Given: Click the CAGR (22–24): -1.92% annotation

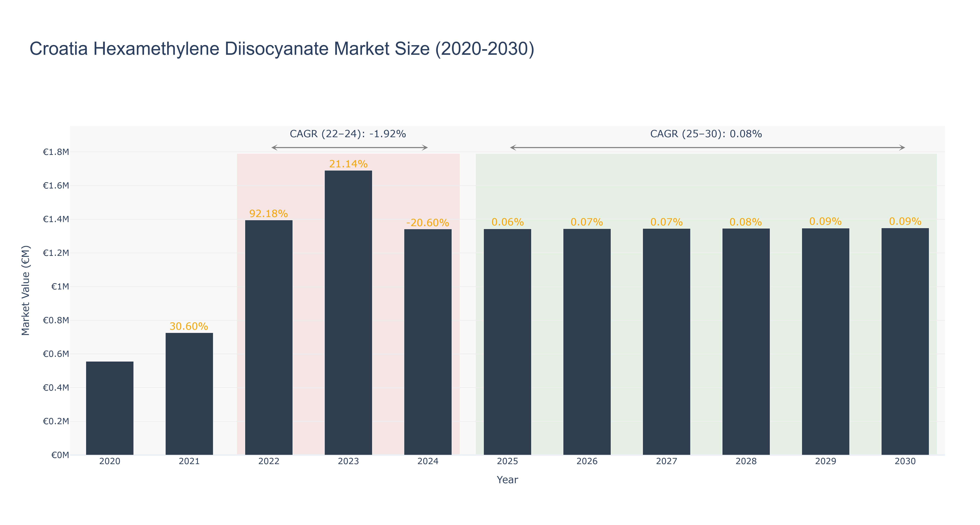Looking at the screenshot, I should (348, 134).
